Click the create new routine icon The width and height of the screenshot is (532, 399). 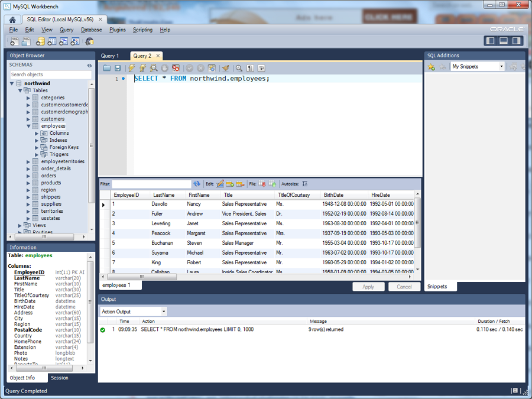(75, 41)
